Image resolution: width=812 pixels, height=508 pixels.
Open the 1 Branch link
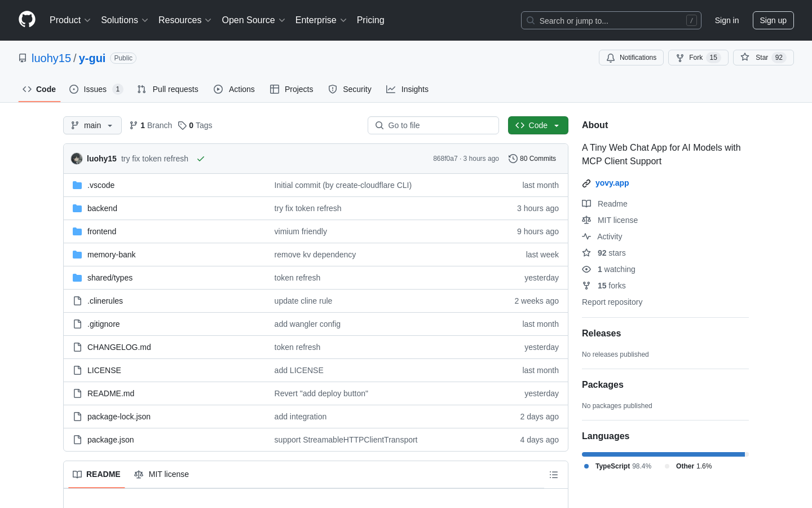coord(151,125)
